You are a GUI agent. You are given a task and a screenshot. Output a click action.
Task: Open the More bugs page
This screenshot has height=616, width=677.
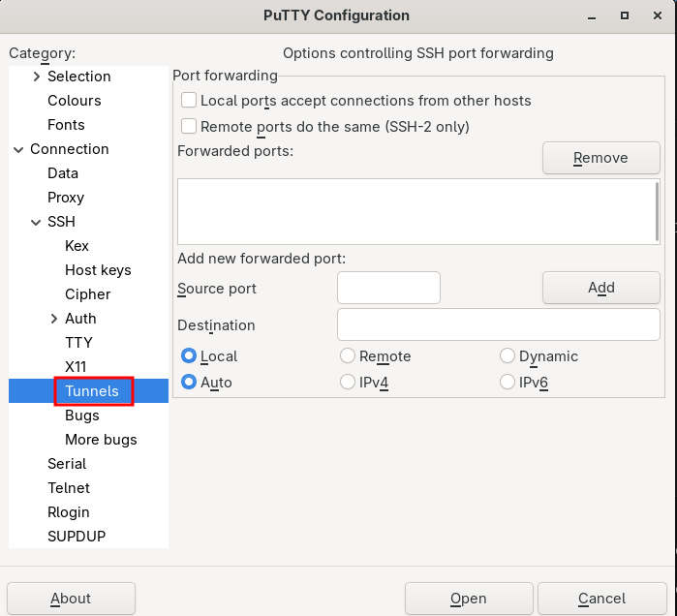(x=101, y=439)
